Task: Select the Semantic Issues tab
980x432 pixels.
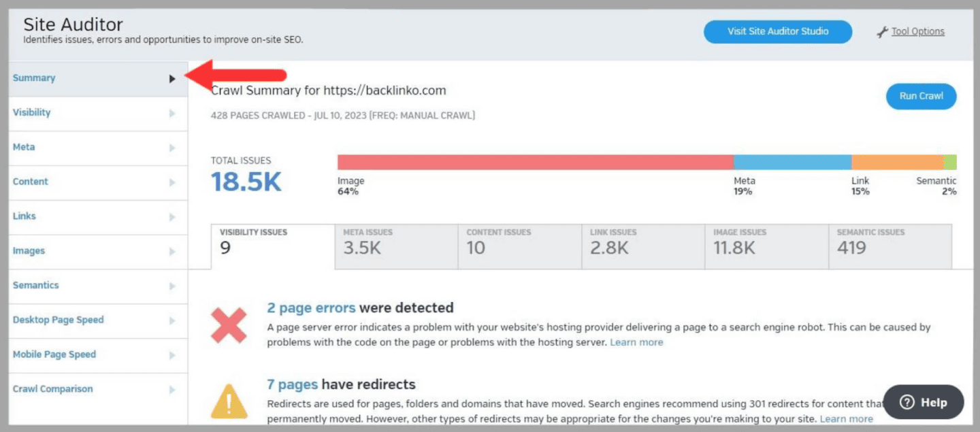Action: coord(889,242)
